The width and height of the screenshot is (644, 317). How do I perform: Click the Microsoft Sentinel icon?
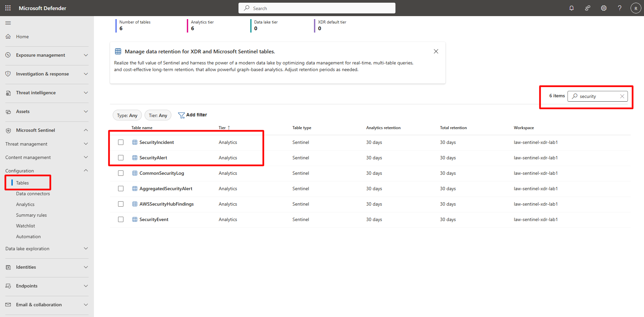pyautogui.click(x=8, y=130)
